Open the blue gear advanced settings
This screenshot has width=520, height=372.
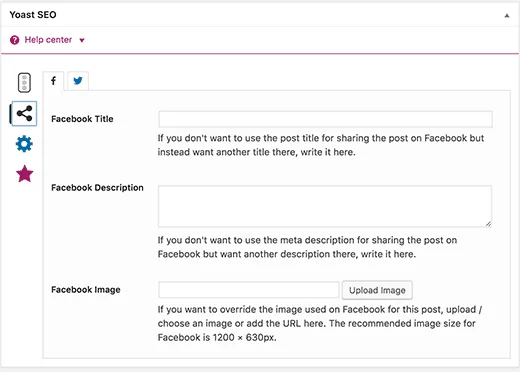click(24, 144)
